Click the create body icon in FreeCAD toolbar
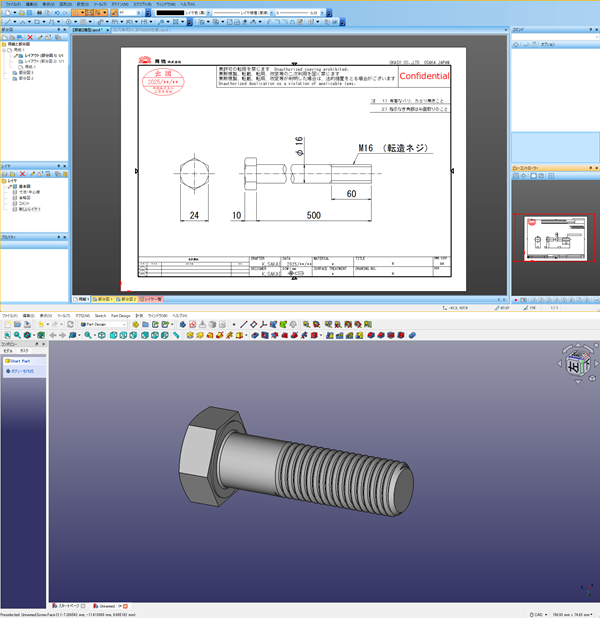This screenshot has width=600, height=618. coord(183,324)
